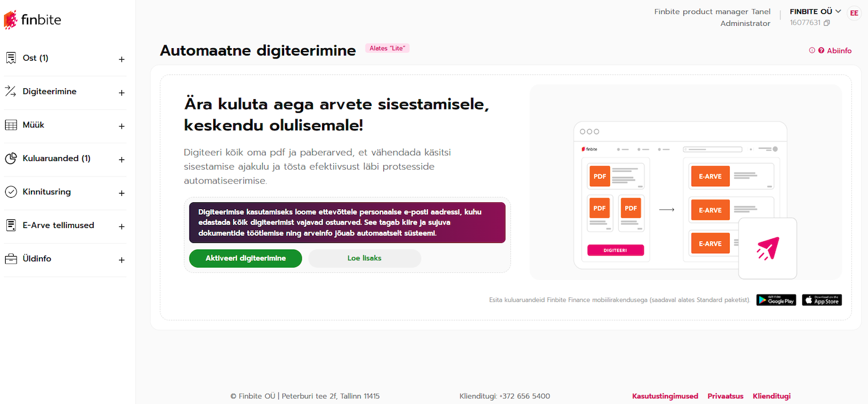Switch language using the EE badge

click(854, 13)
